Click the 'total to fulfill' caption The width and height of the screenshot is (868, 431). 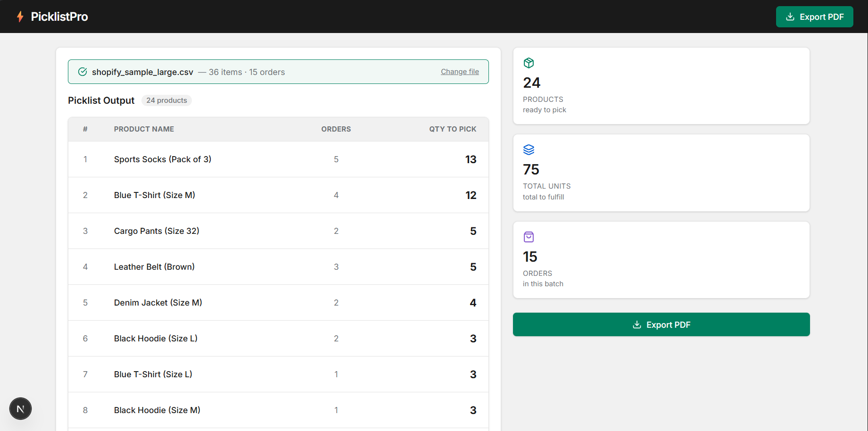pyautogui.click(x=543, y=197)
